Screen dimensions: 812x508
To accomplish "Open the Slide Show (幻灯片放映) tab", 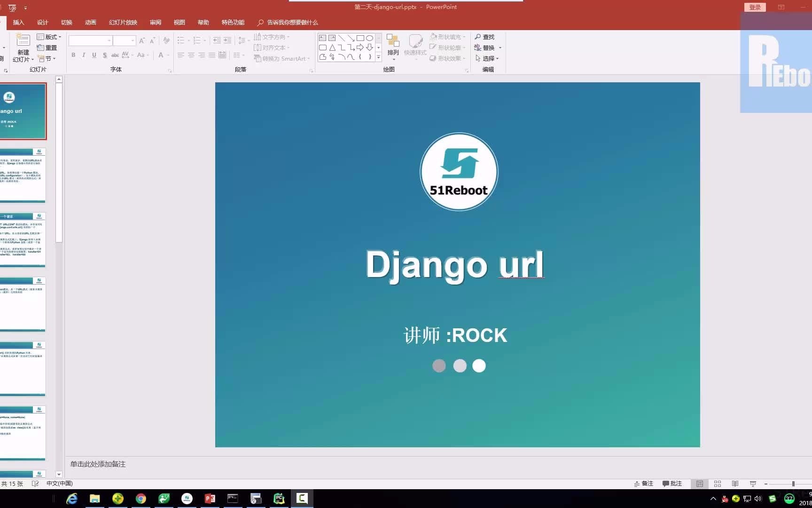I will [123, 22].
